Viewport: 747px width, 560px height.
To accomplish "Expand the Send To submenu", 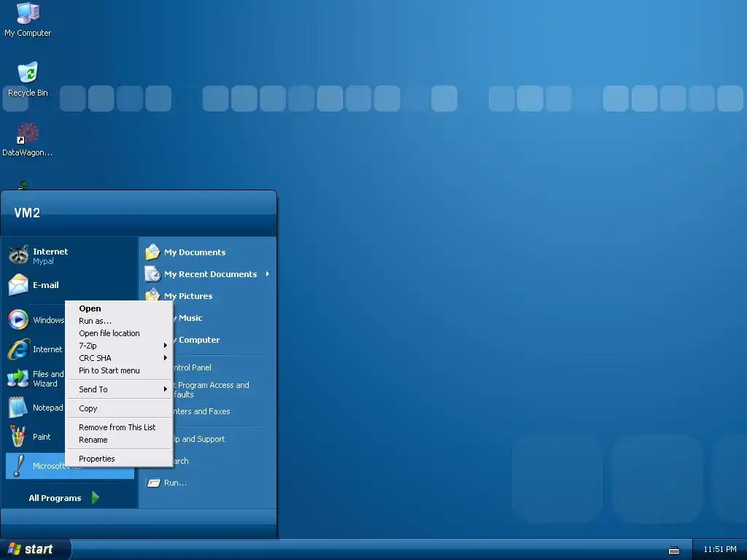I will click(120, 389).
